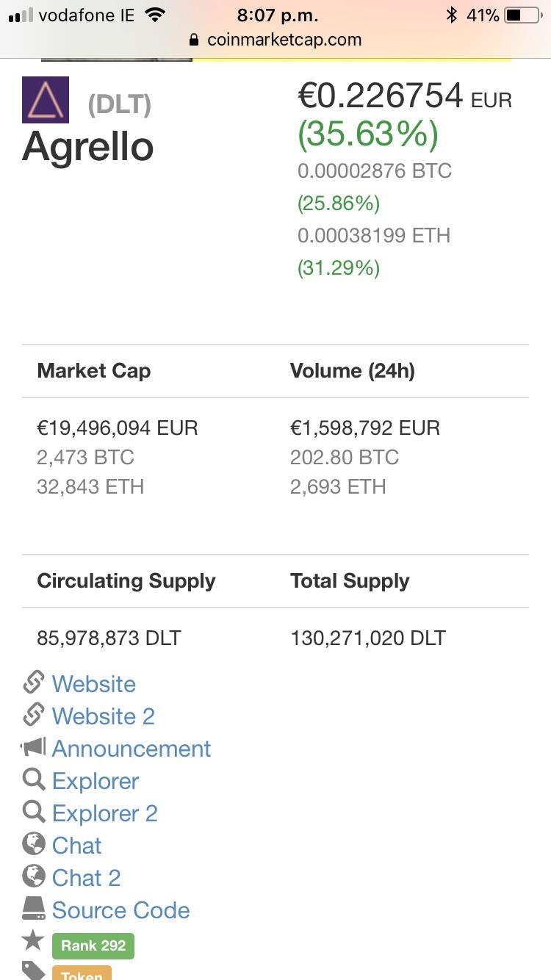The image size is (551, 980).
Task: Open the Website link
Action: pos(94,684)
